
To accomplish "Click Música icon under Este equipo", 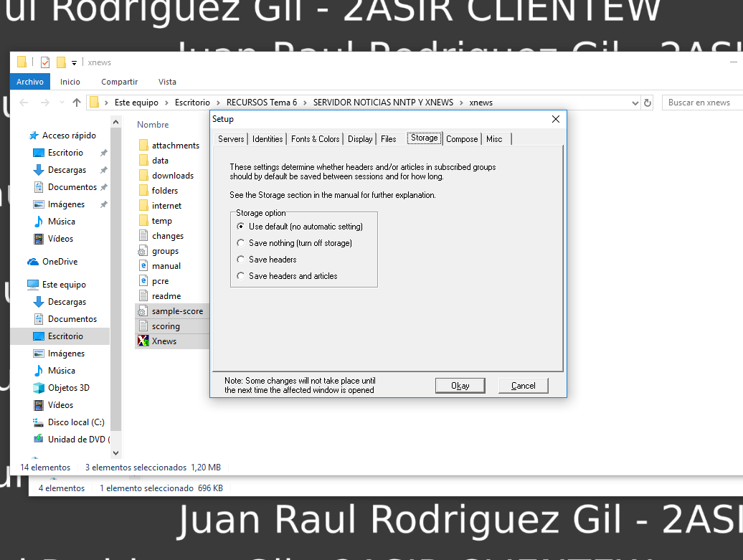I will pyautogui.click(x=39, y=371).
